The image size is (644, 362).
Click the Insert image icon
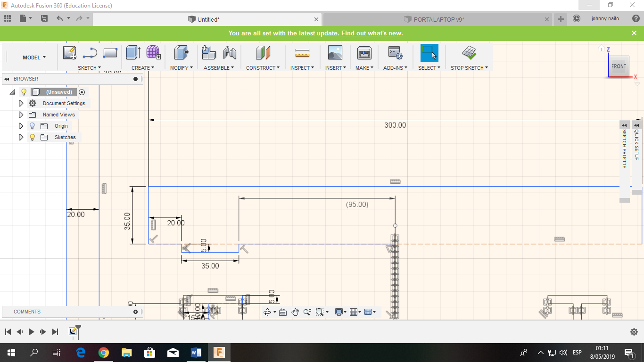[335, 52]
